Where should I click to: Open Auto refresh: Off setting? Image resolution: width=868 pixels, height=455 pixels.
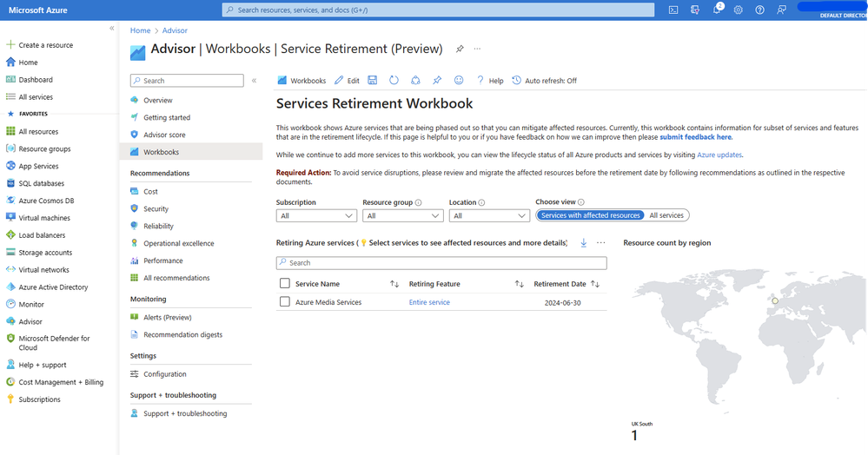point(544,80)
